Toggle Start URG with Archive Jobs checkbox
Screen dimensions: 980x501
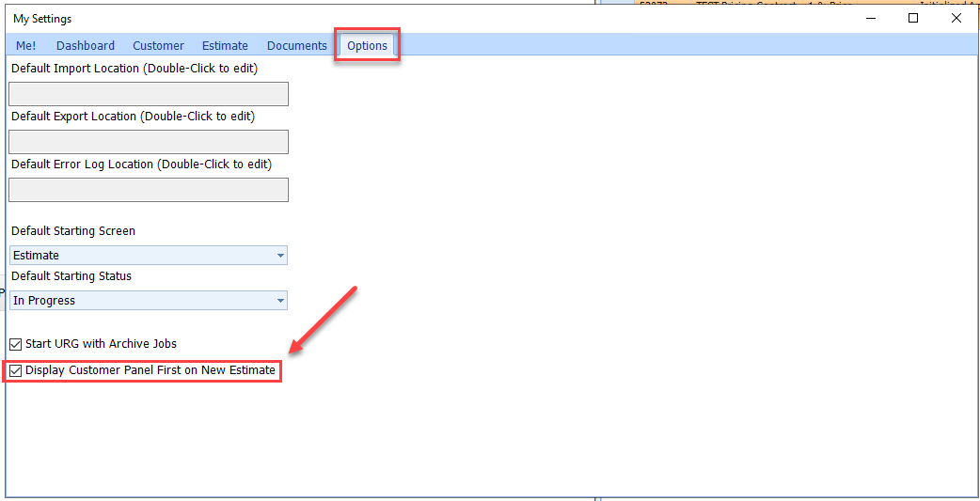pyautogui.click(x=16, y=344)
